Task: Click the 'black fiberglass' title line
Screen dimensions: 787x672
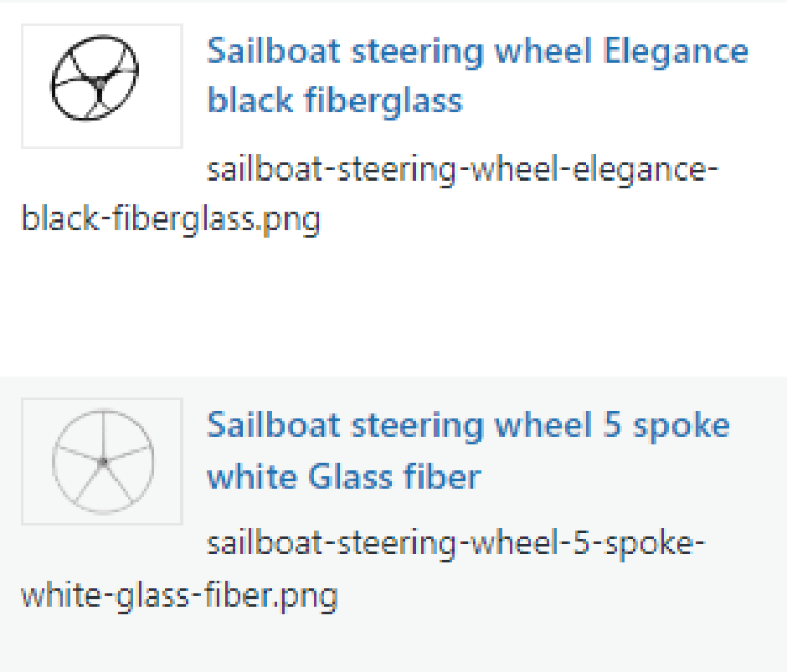Action: (335, 100)
